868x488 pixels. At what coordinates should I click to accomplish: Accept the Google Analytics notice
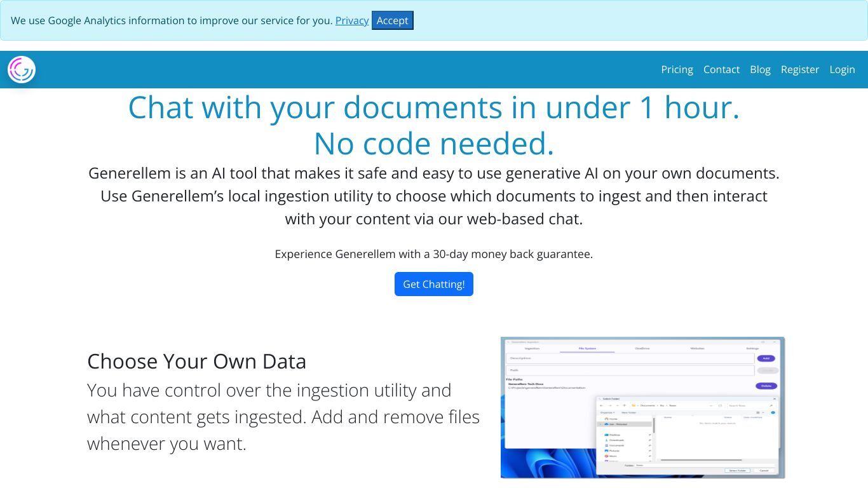(x=393, y=20)
